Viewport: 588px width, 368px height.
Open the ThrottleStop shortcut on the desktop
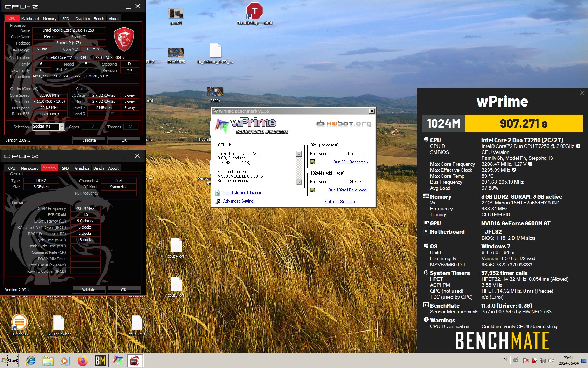tap(255, 13)
